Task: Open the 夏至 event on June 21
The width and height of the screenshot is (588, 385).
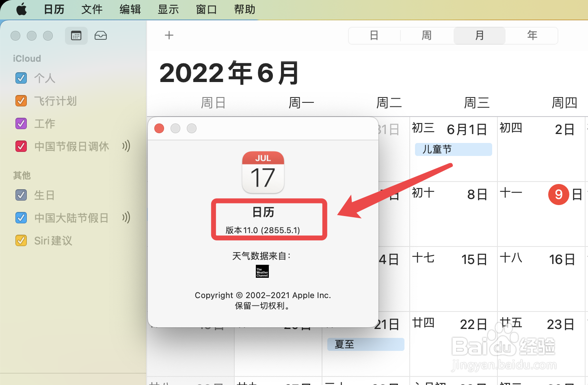Action: tap(365, 344)
